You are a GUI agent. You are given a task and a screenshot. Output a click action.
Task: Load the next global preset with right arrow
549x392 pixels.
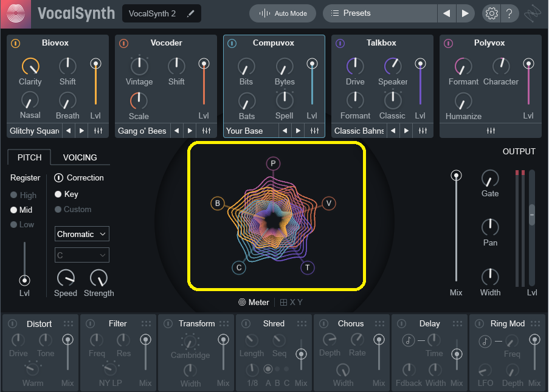(465, 13)
